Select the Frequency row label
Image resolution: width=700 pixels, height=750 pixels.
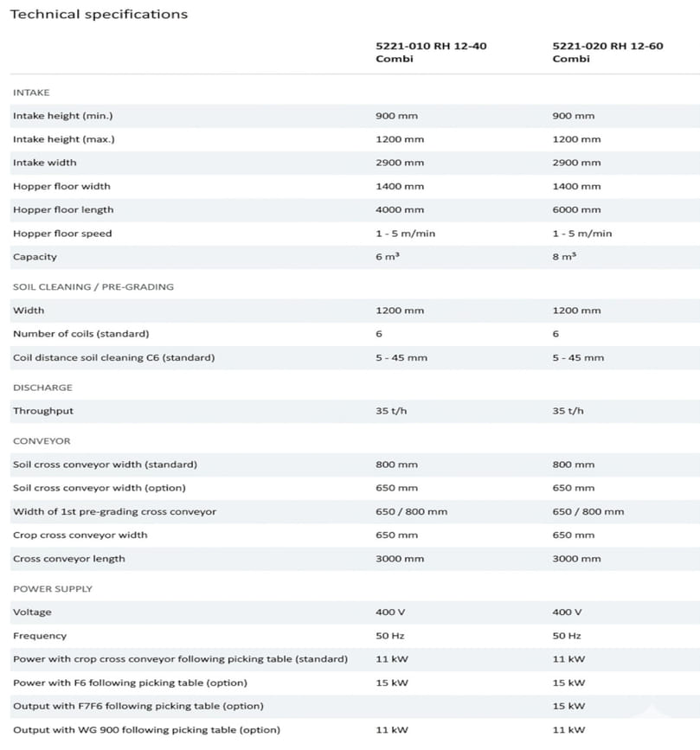coord(40,636)
